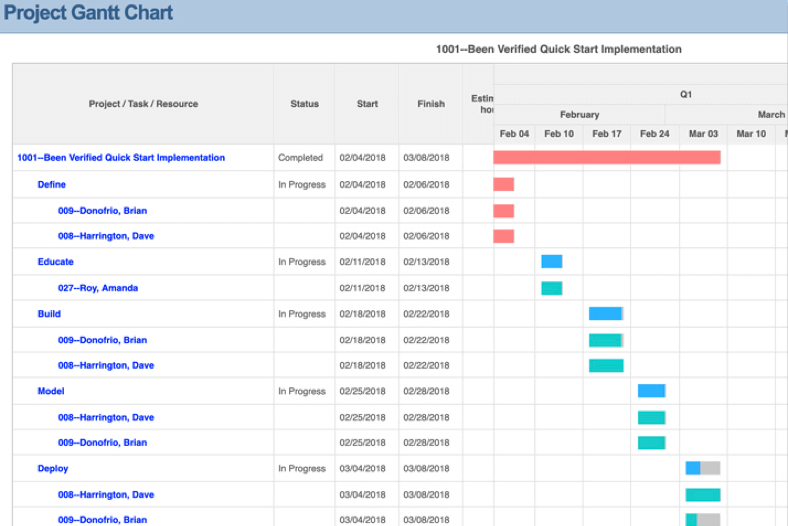Click the Finish column header
This screenshot has height=526, width=788.
click(x=431, y=104)
